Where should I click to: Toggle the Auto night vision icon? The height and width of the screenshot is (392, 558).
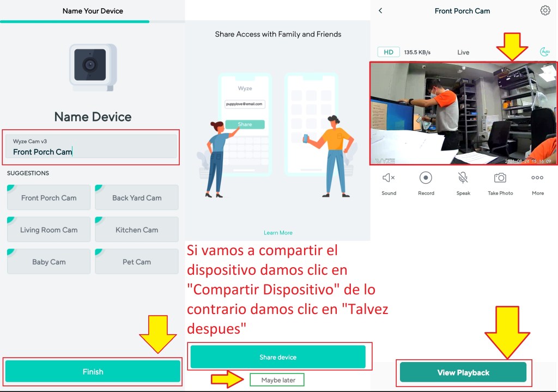coord(544,52)
